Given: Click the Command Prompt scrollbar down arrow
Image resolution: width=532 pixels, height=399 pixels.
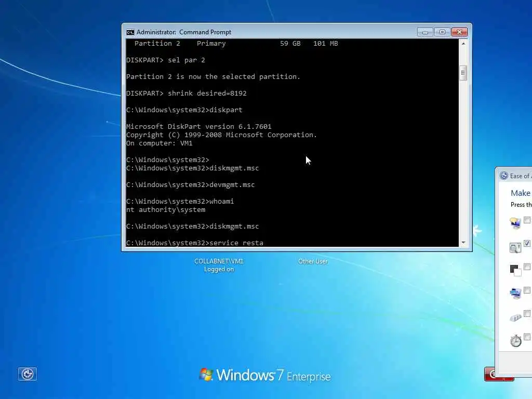Looking at the screenshot, I should (x=463, y=243).
